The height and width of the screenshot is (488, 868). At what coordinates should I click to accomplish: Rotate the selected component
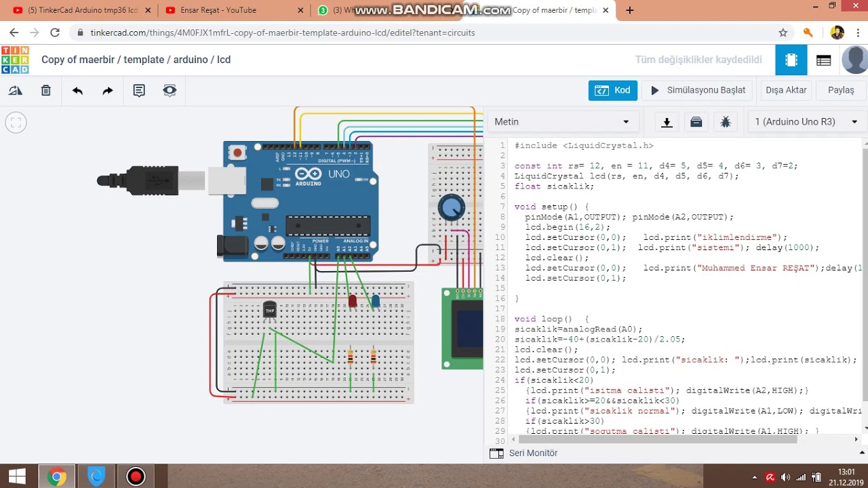[15, 90]
